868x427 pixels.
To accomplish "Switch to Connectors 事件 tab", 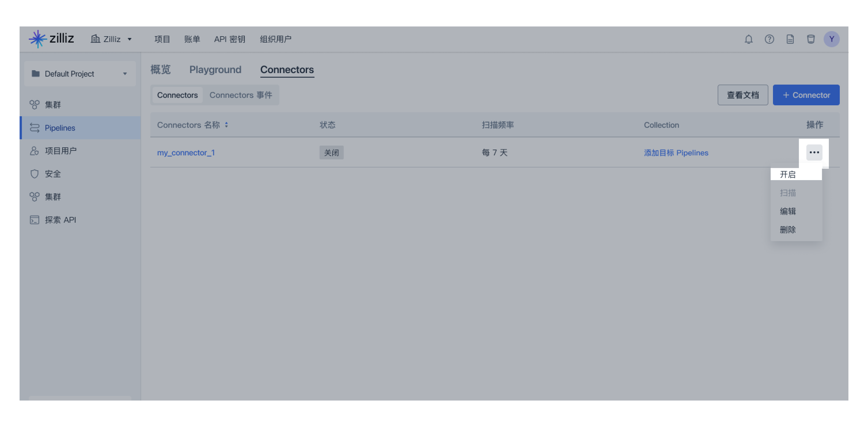I will pyautogui.click(x=241, y=95).
